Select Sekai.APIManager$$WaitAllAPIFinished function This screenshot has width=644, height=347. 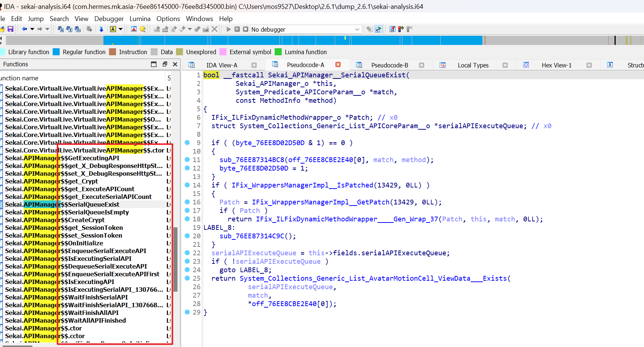[x=66, y=320]
